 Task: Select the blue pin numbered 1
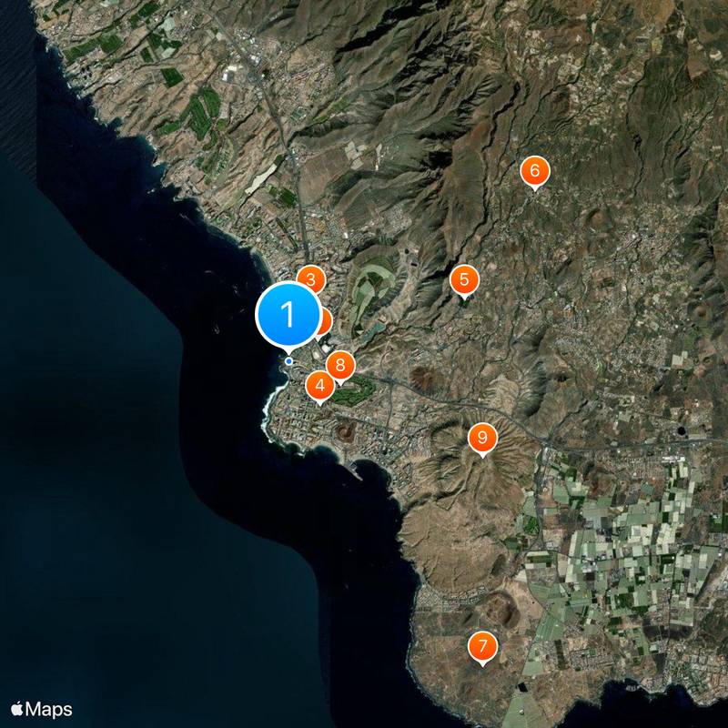coord(288,314)
